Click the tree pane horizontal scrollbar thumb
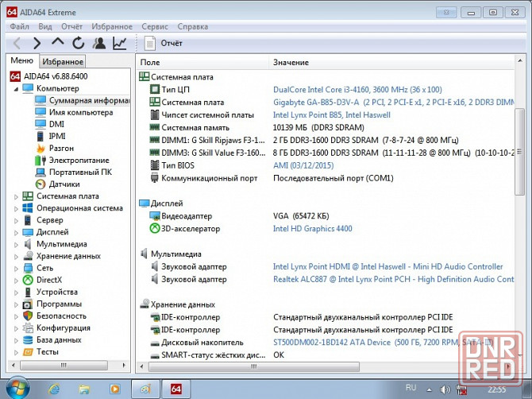Viewport: 532px width, 399px height. click(64, 366)
